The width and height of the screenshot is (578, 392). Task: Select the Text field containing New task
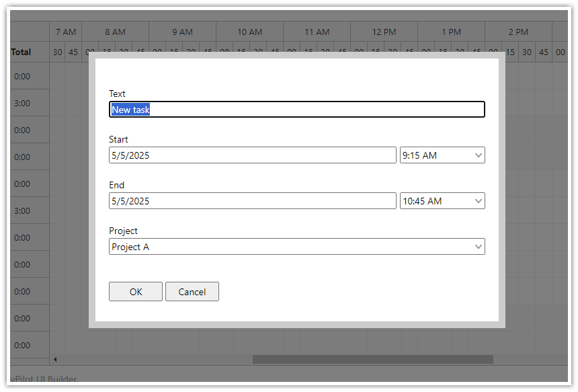tap(296, 109)
